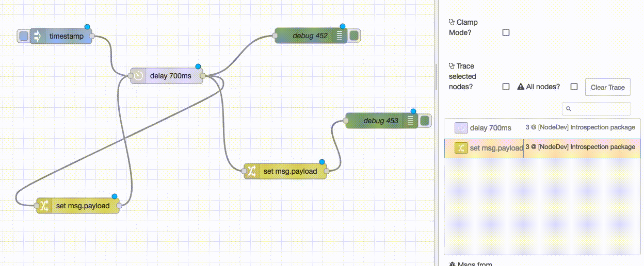Toggle the debug 453 output button
The width and height of the screenshot is (644, 266).
point(425,121)
